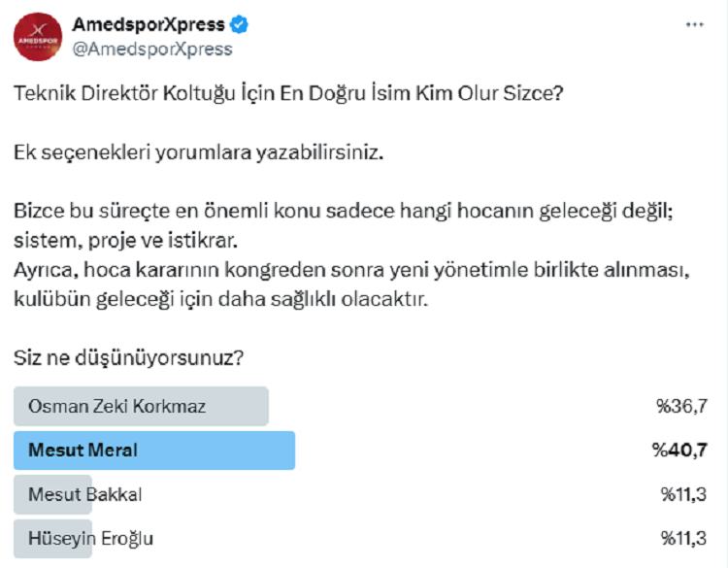Click the blue Mesut Meral result bar
The height and width of the screenshot is (568, 728).
(x=154, y=451)
